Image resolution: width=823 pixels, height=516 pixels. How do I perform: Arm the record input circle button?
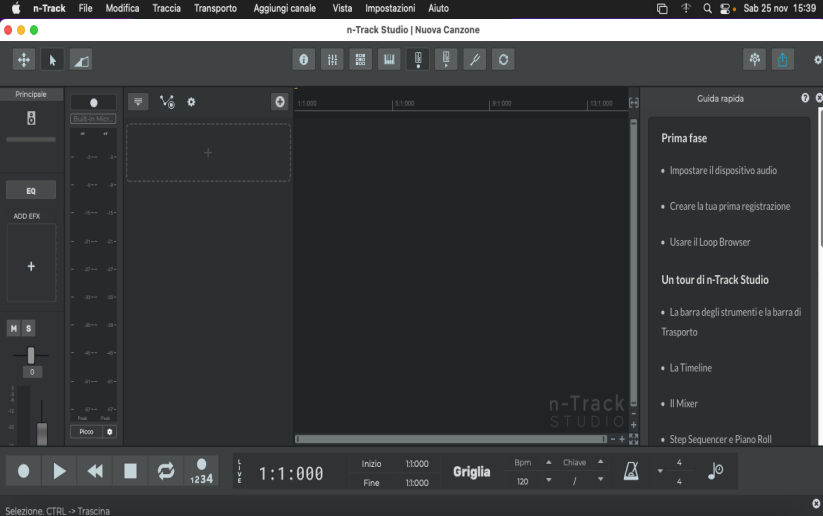93,102
